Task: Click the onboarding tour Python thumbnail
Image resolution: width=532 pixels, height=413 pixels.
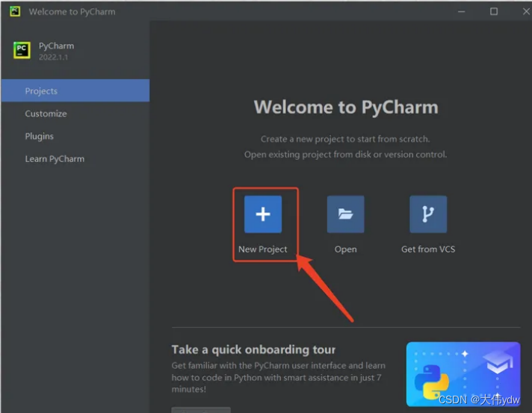Action: pyautogui.click(x=463, y=374)
